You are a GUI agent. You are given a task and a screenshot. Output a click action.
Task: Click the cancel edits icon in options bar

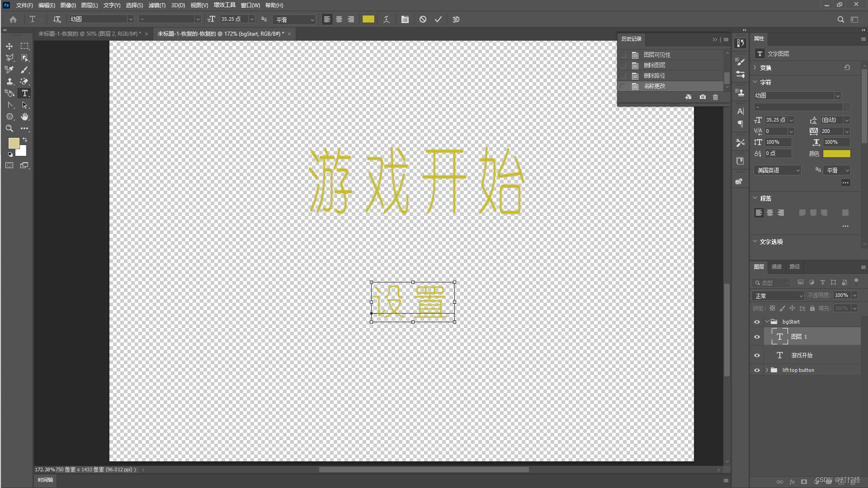(423, 19)
